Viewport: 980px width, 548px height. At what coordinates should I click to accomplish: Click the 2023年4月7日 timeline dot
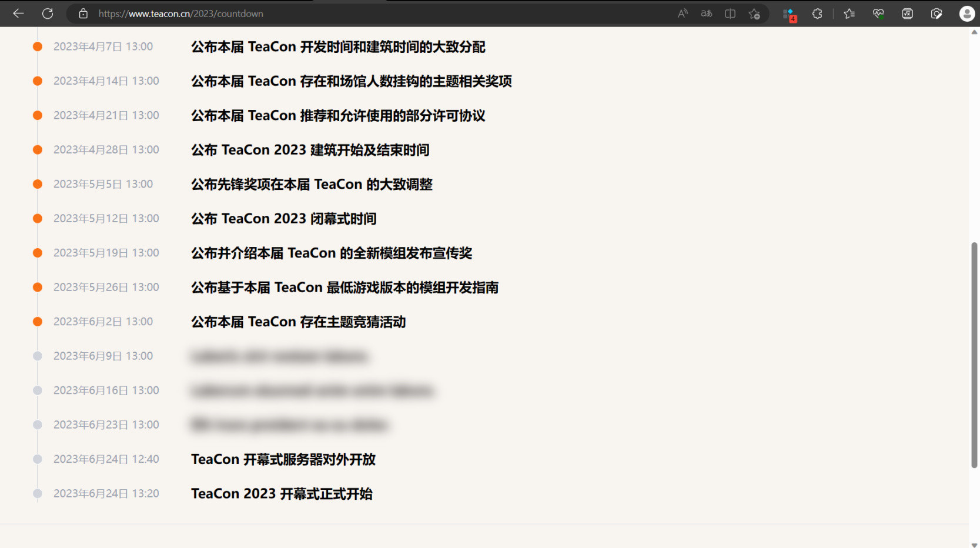(38, 46)
